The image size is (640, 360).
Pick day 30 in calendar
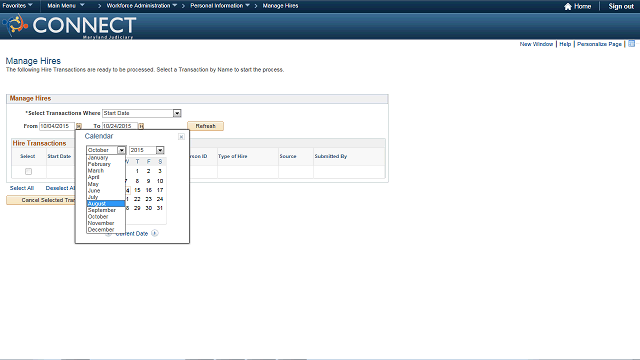click(149, 208)
